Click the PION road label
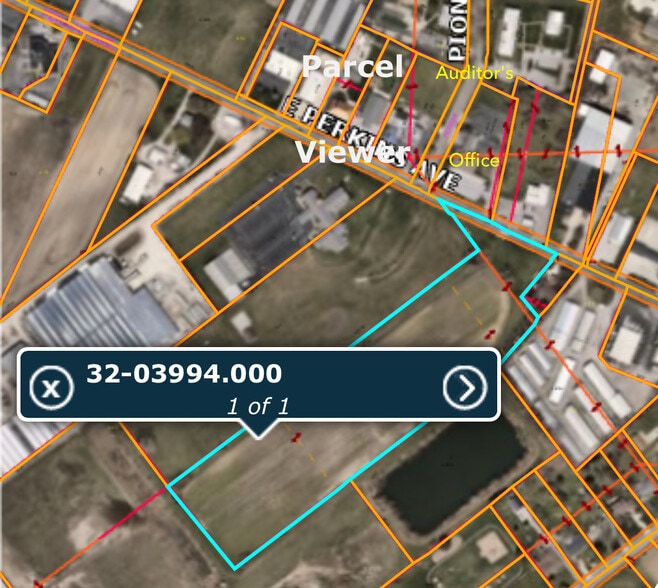Screen dimensions: 658x588 point(457,29)
